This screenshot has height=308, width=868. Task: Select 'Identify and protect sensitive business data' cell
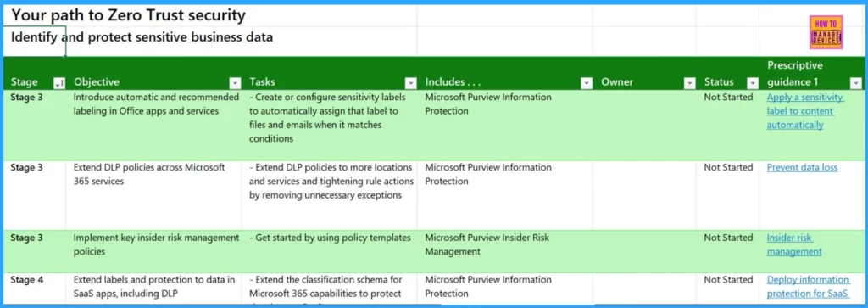click(x=142, y=37)
